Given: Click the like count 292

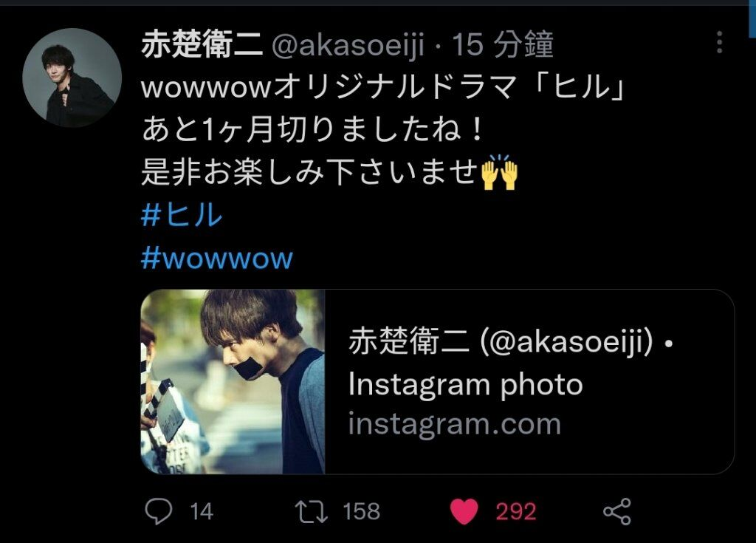Looking at the screenshot, I should [516, 512].
